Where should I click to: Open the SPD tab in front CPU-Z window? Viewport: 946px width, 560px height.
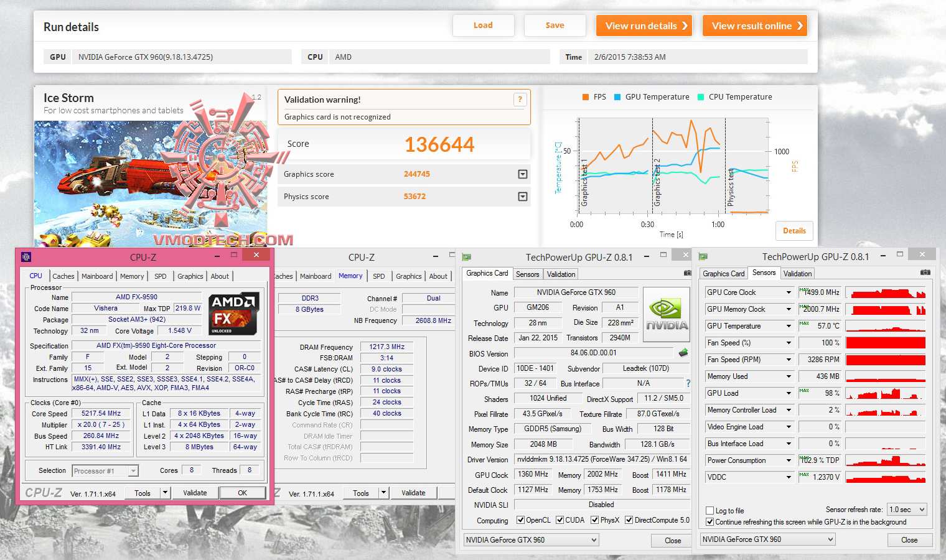coord(161,276)
